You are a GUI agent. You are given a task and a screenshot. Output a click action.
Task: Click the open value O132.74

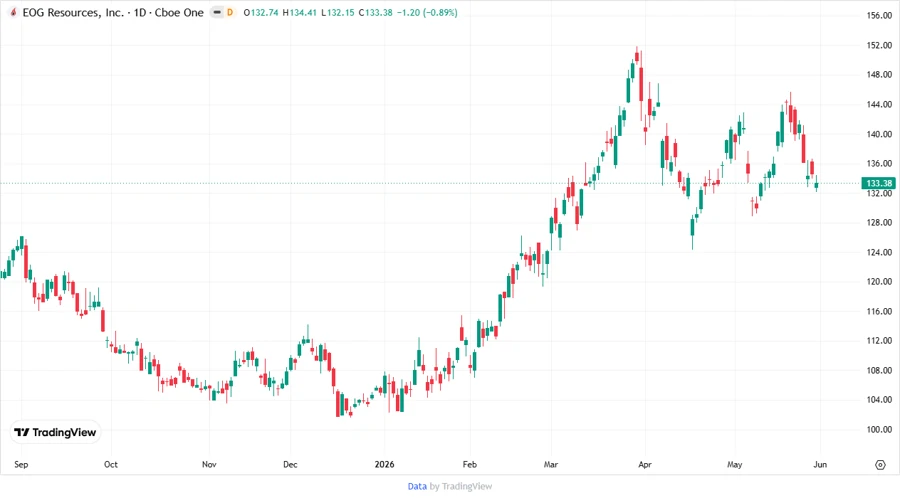pyautogui.click(x=261, y=13)
